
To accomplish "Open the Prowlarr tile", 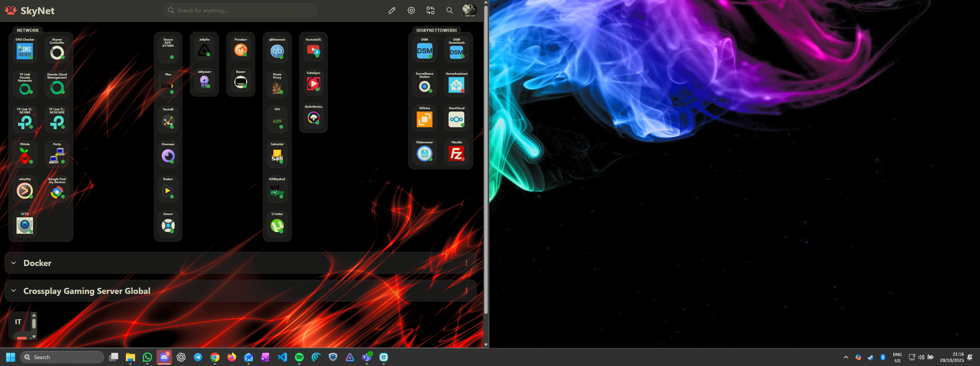I will tap(241, 48).
